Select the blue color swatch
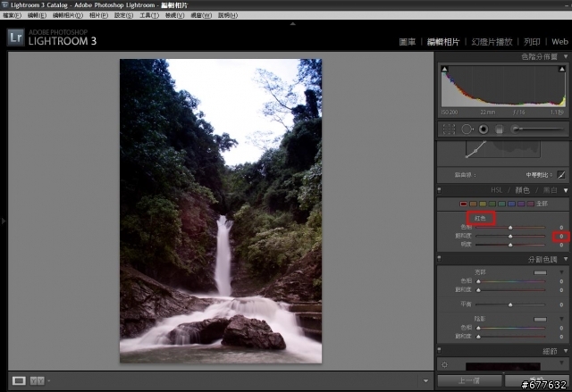The height and width of the screenshot is (392, 572). [511, 204]
